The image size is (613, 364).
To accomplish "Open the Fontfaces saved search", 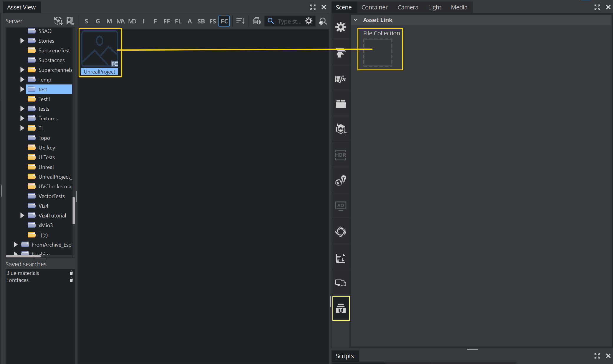I will point(18,280).
